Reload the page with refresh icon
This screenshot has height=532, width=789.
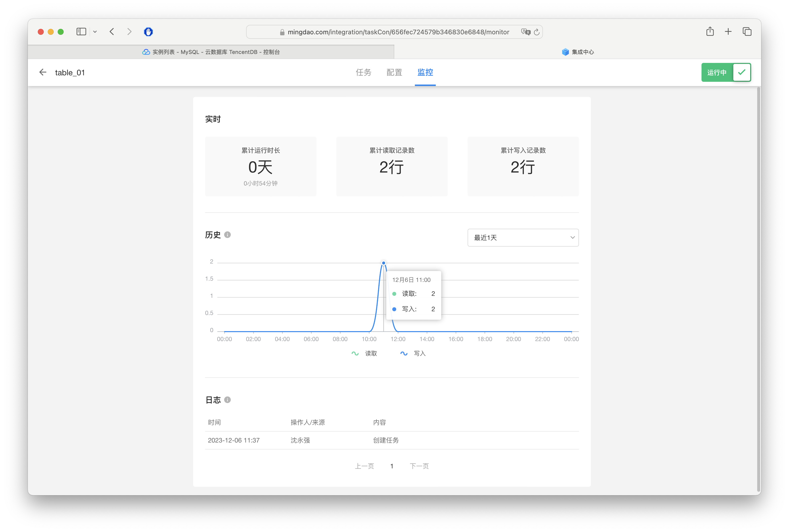coord(537,32)
